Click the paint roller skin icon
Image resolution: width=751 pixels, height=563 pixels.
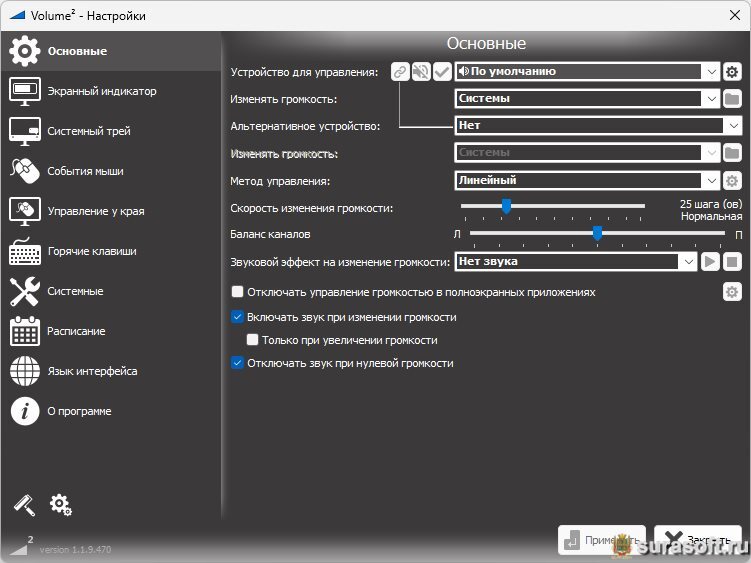click(24, 505)
